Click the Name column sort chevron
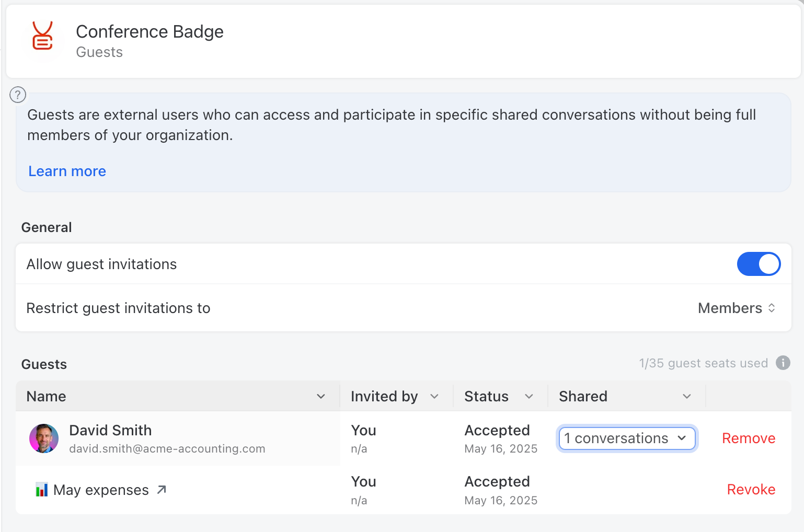The width and height of the screenshot is (804, 532). coord(321,397)
